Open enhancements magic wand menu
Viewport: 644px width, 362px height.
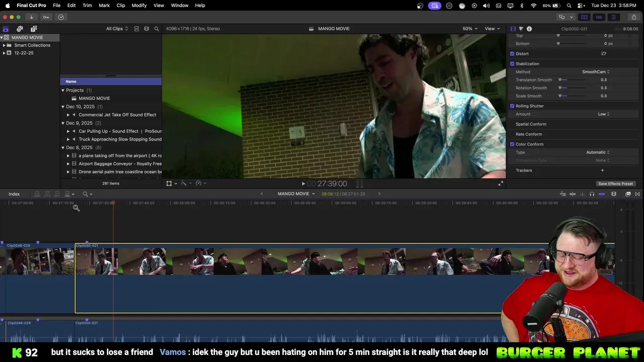tap(186, 184)
